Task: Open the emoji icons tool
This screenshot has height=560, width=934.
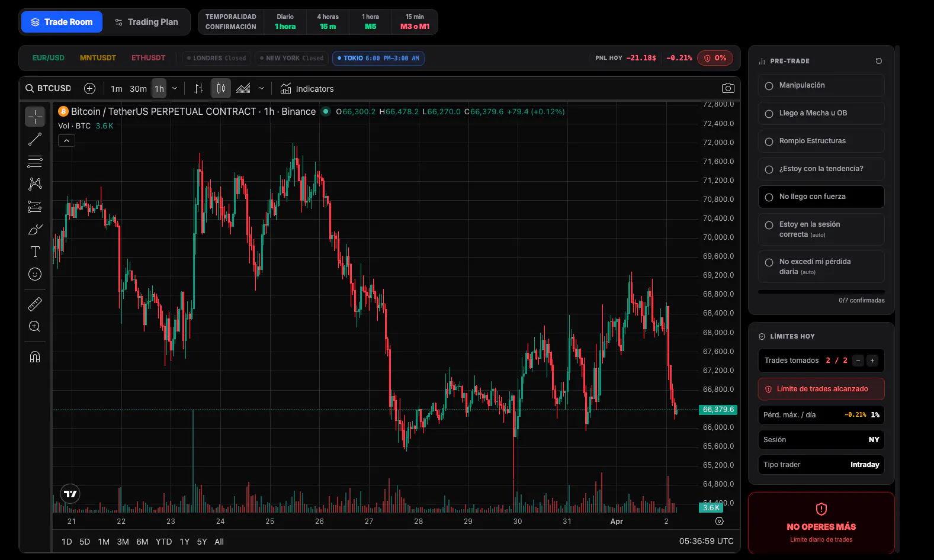Action: (x=35, y=274)
